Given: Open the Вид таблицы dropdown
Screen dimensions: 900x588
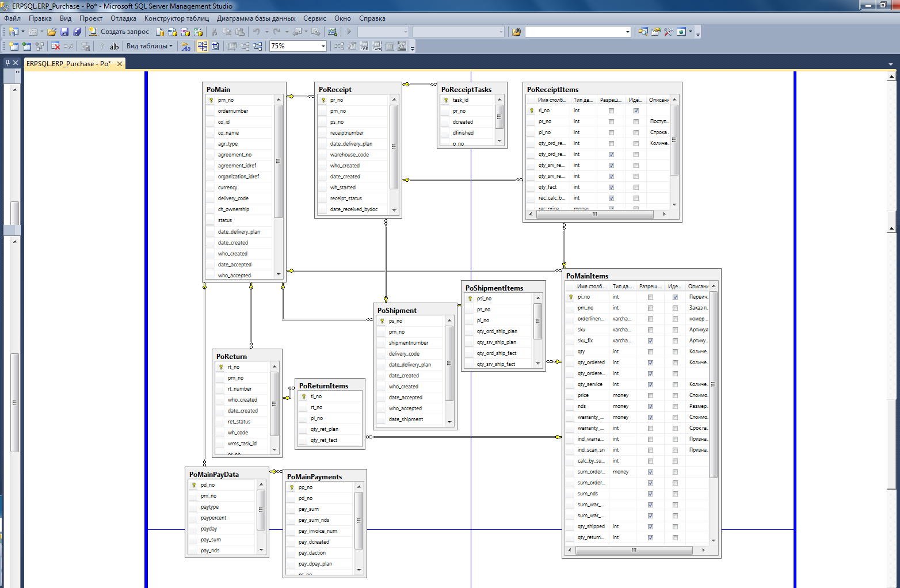Looking at the screenshot, I should pyautogui.click(x=150, y=46).
